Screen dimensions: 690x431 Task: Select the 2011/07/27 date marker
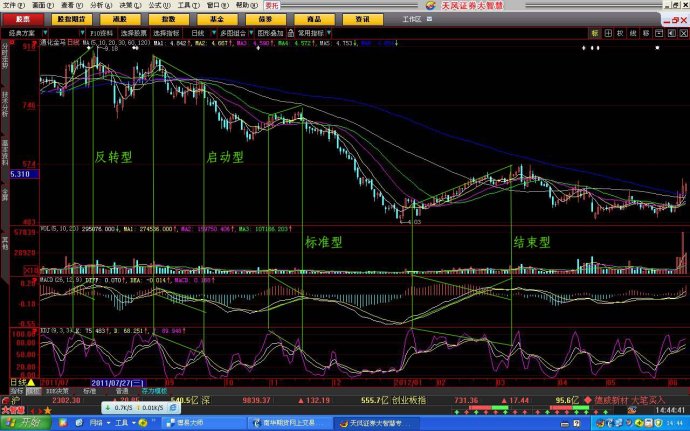(x=118, y=383)
